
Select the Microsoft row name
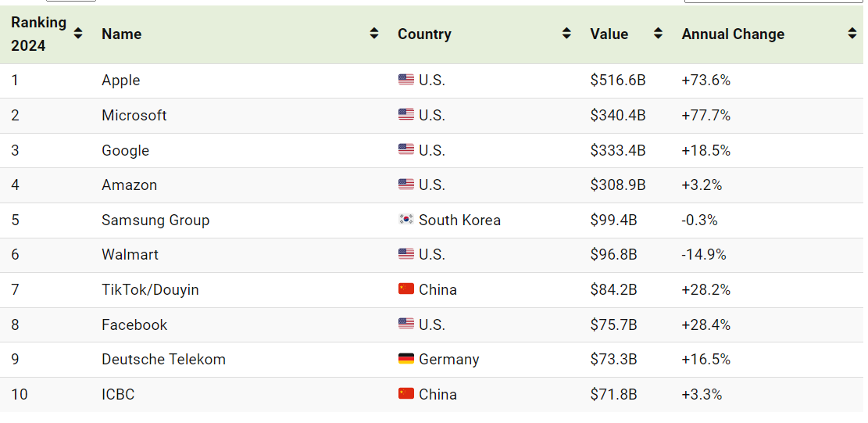[134, 115]
